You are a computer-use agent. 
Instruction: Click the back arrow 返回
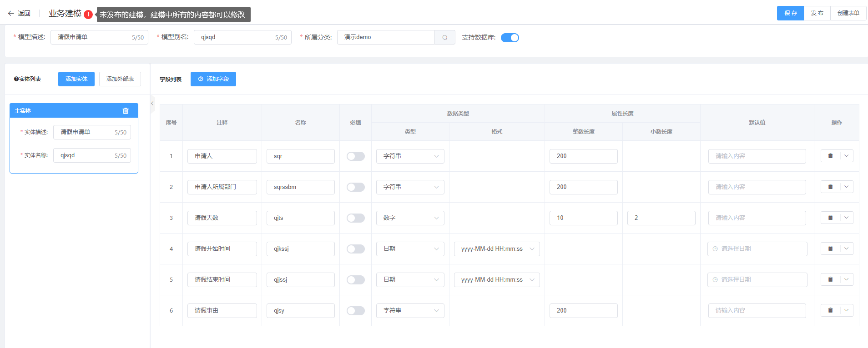tap(19, 14)
